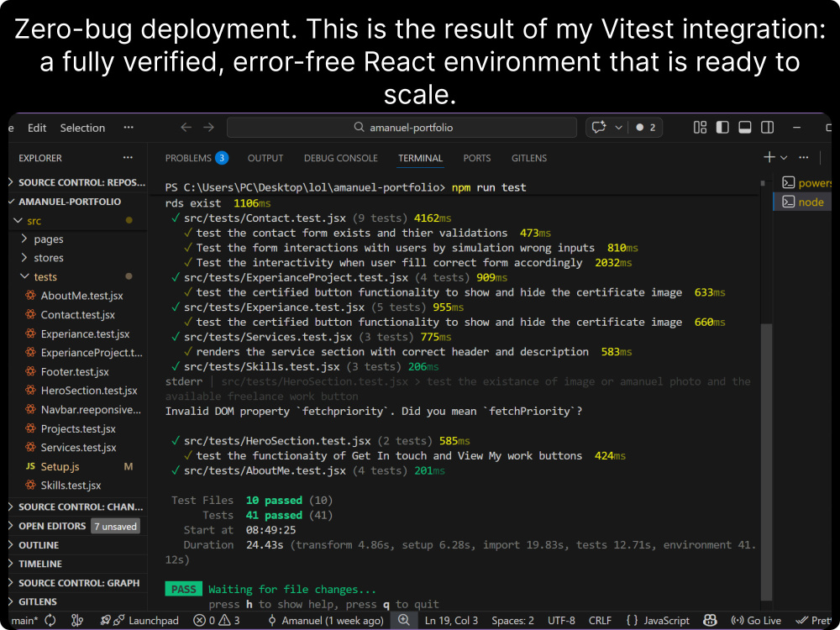Switch to the PROBLEMS tab
840x630 pixels.
[x=197, y=158]
